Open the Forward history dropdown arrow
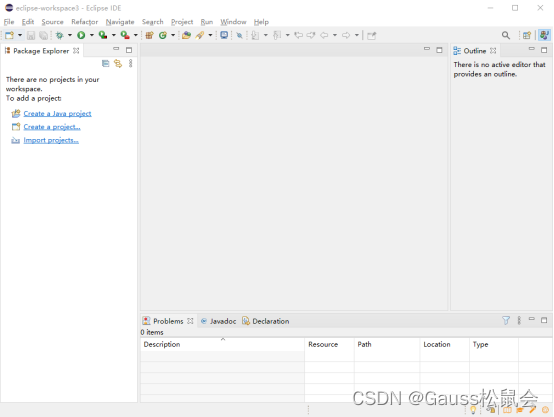 coord(357,35)
